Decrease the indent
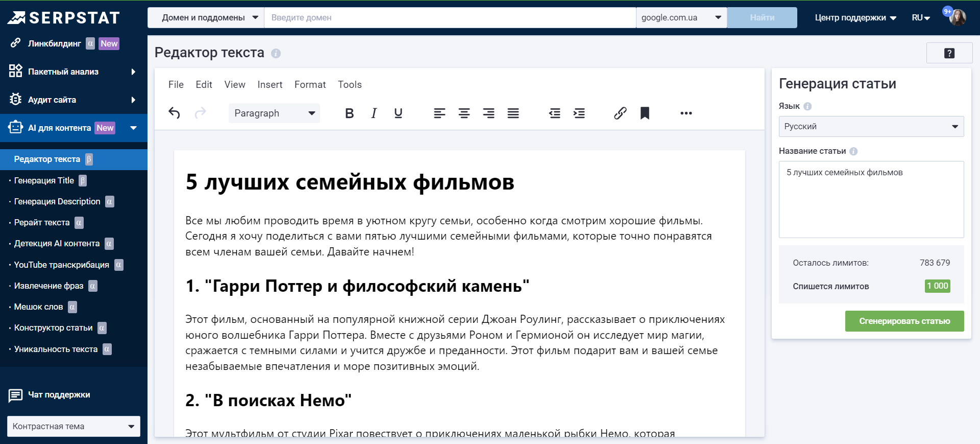This screenshot has height=444, width=980. (x=554, y=113)
